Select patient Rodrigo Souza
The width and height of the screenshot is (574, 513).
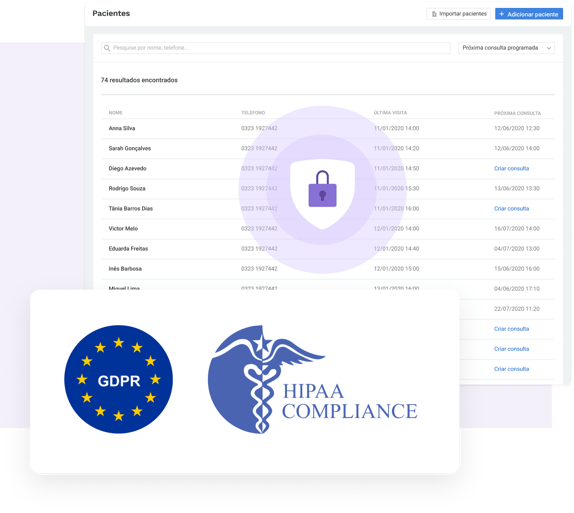(x=127, y=189)
